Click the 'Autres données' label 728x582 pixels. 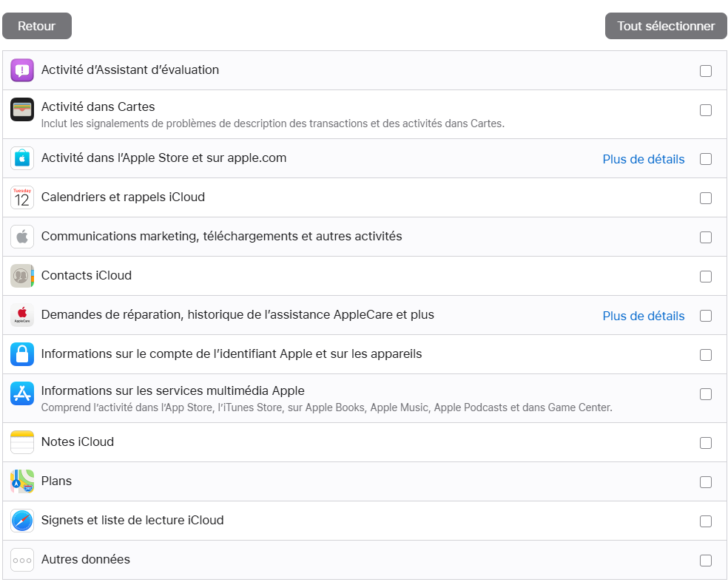(85, 559)
